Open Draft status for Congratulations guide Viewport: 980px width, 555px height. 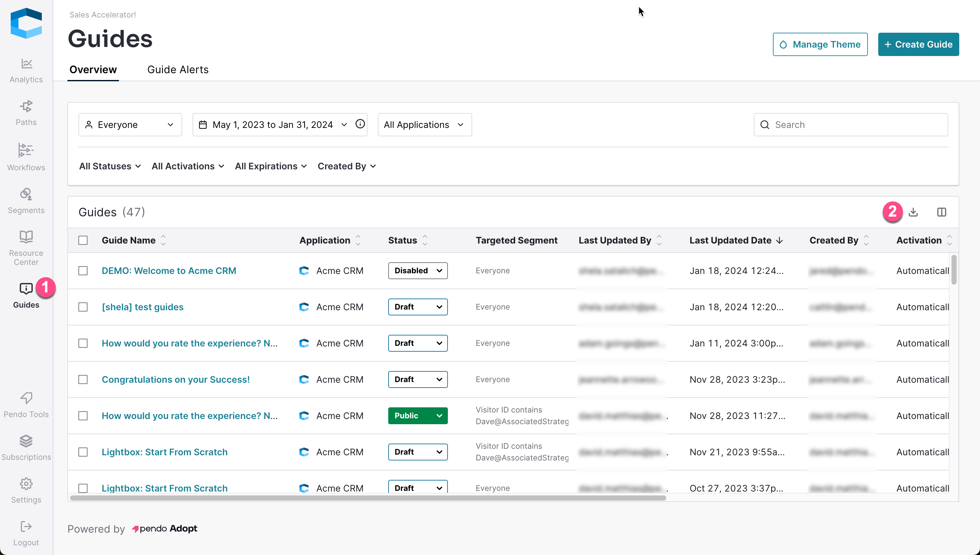click(x=418, y=379)
